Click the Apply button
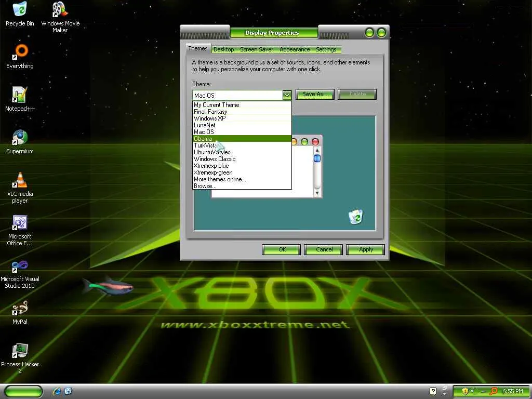Image resolution: width=532 pixels, height=399 pixels. pyautogui.click(x=366, y=249)
